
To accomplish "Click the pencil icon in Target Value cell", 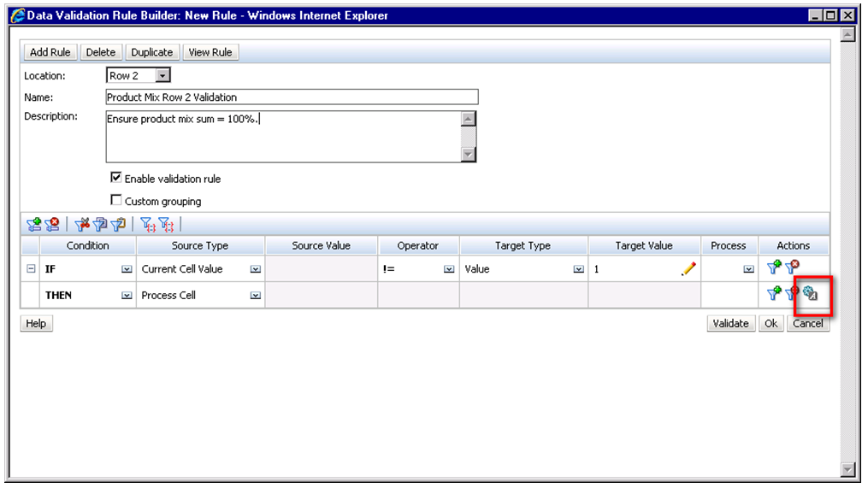I will tap(688, 269).
